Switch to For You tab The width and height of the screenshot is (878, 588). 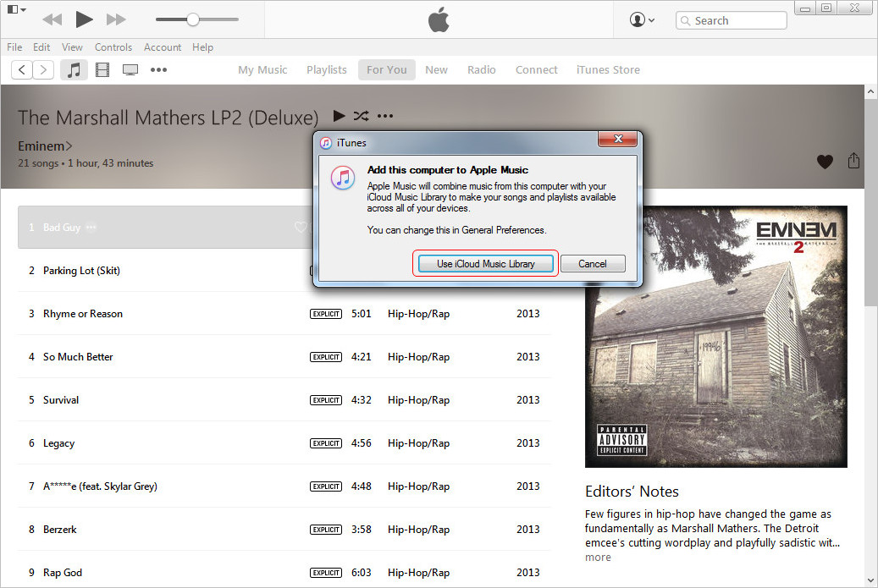point(387,70)
